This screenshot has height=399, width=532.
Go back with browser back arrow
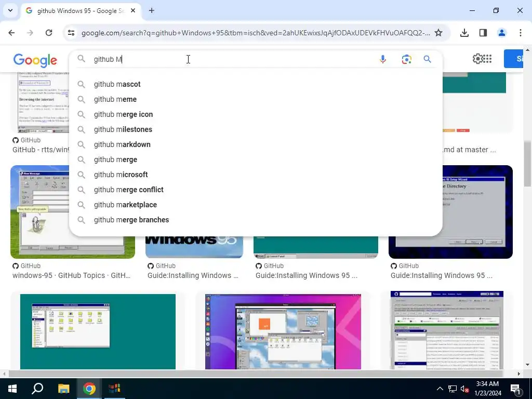[11, 33]
